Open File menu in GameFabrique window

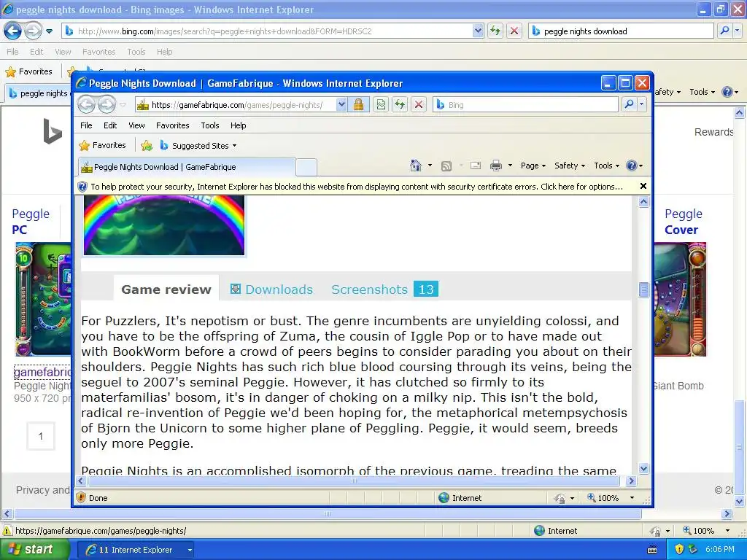pyautogui.click(x=86, y=125)
